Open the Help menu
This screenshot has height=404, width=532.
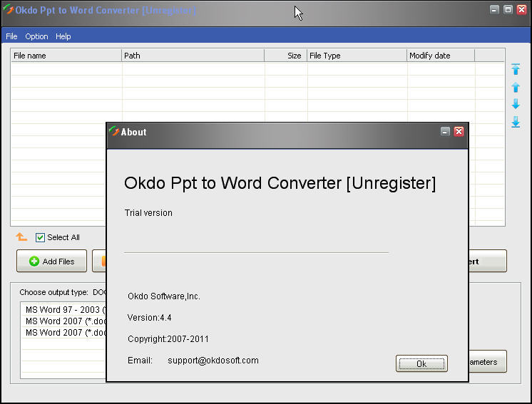[x=63, y=36]
